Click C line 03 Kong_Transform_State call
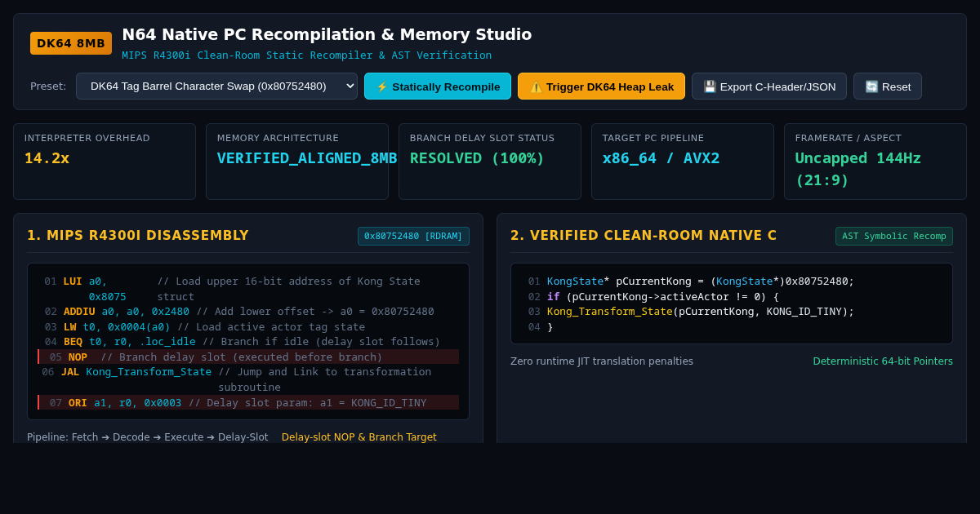This screenshot has width=980, height=514. click(x=732, y=312)
